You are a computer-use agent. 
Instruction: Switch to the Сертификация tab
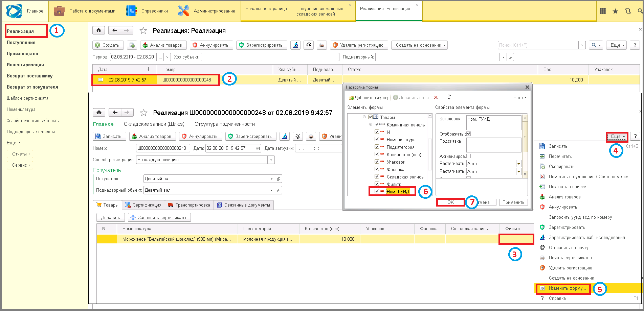point(143,205)
